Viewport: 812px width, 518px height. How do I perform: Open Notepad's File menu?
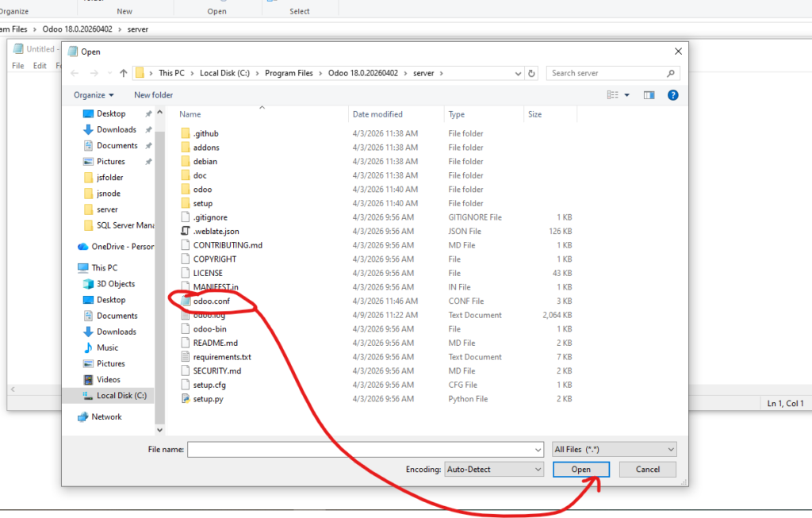[18, 66]
